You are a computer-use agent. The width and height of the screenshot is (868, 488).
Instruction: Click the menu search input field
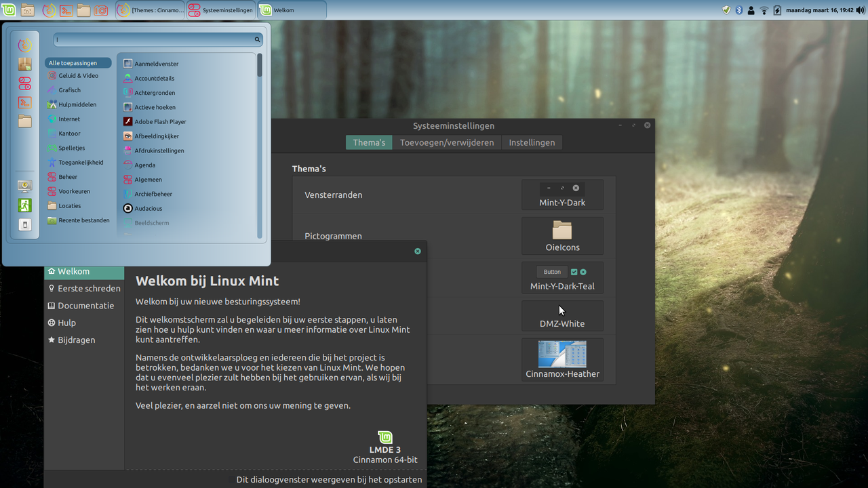(x=158, y=40)
